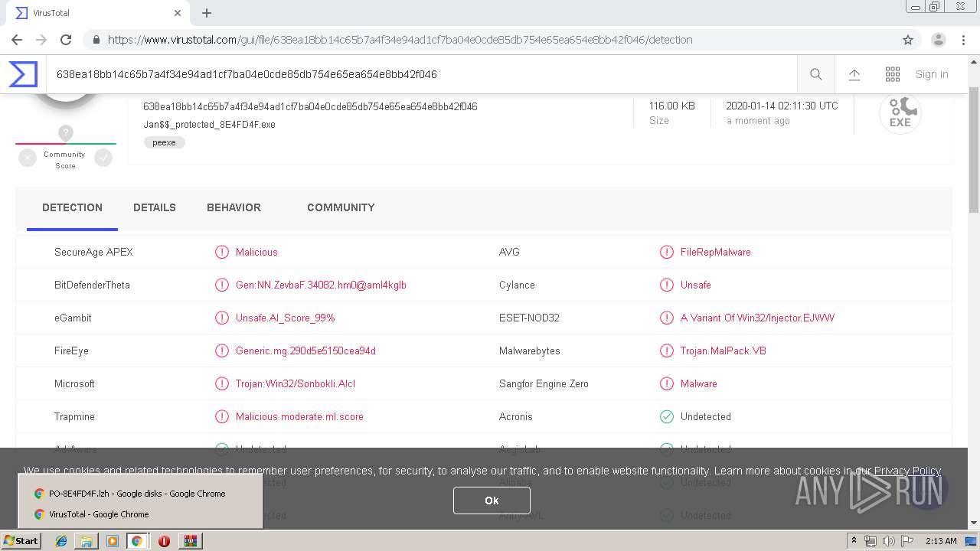This screenshot has width=980, height=551.
Task: Click Acronis Undetected check icon
Action: pyautogui.click(x=667, y=416)
